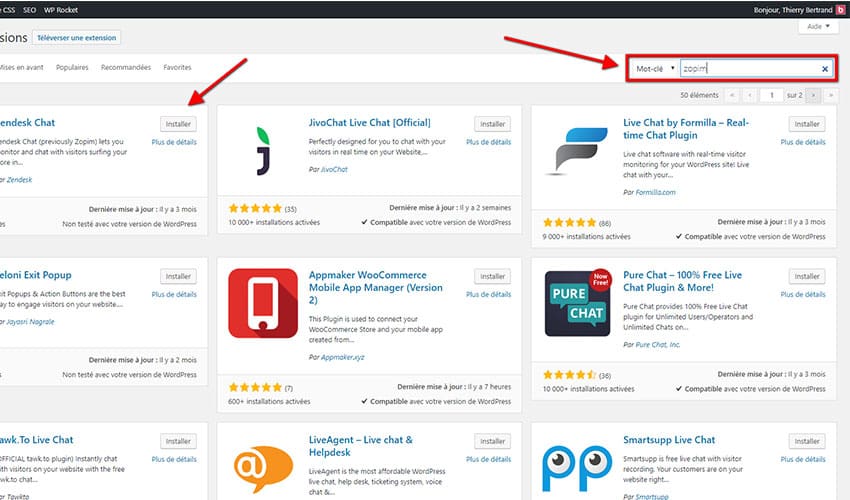The width and height of the screenshot is (850, 500).
Task: Click the Zendesk author link
Action: (19, 180)
